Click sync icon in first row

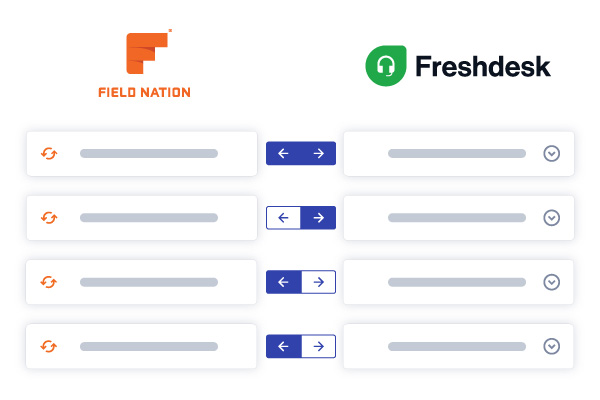[49, 153]
